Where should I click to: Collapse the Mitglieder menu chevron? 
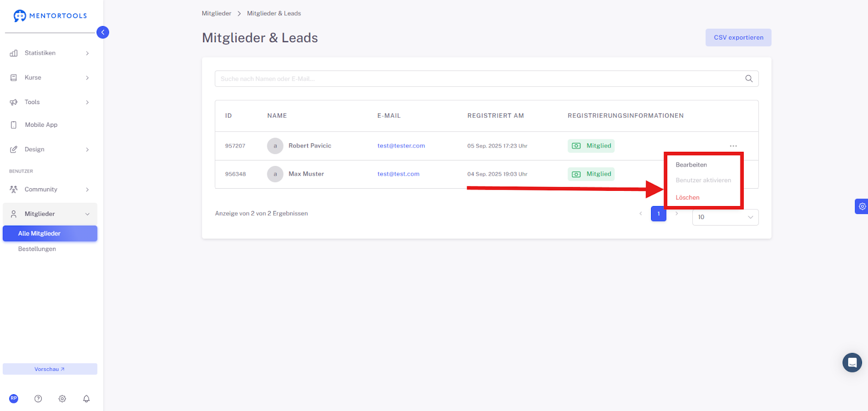click(x=87, y=214)
